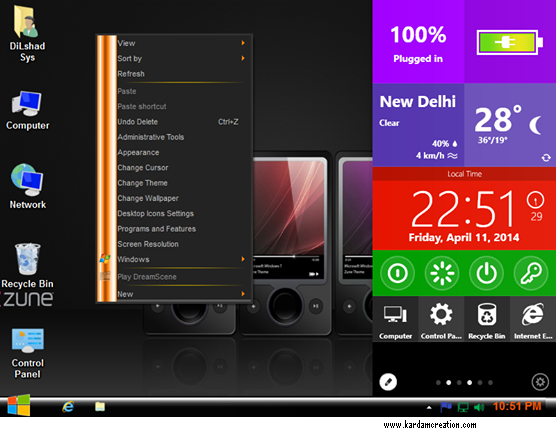The width and height of the screenshot is (557, 434).
Task: Click the volume speaker tray icon
Action: tap(479, 407)
